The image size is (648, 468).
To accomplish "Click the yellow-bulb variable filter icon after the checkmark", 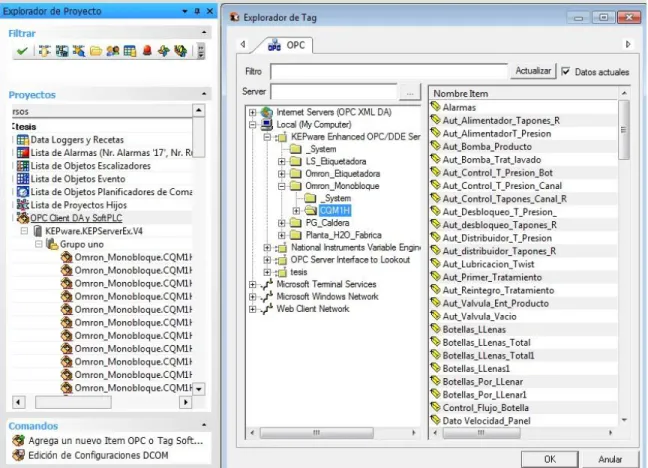I will pos(45,51).
